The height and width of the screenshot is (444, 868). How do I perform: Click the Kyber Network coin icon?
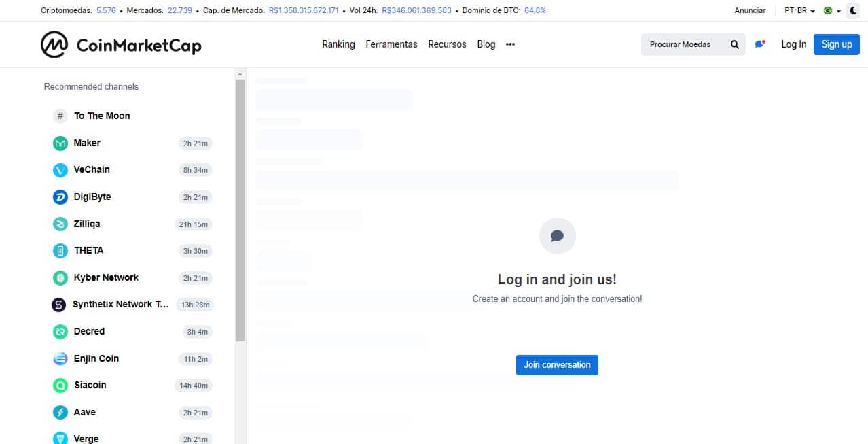click(60, 278)
